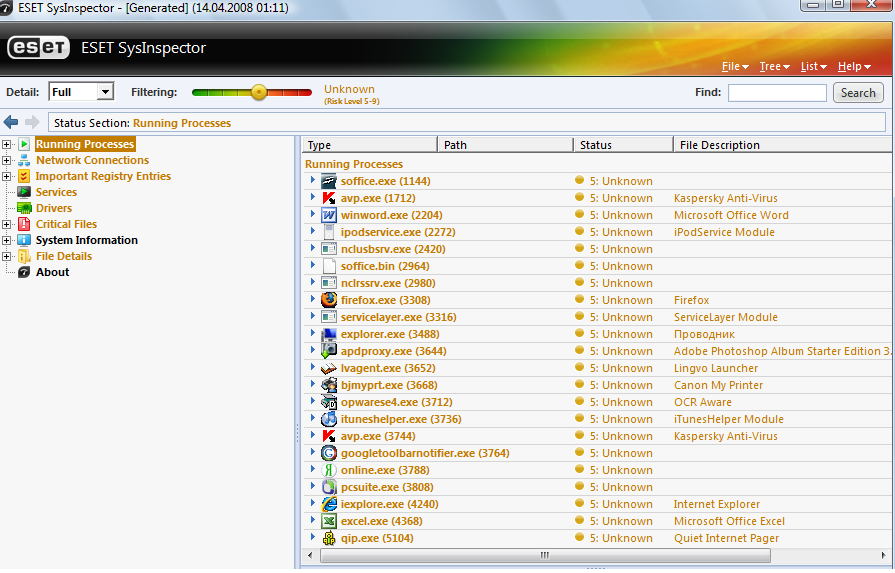Open the Help menu
The image size is (895, 573).
[854, 66]
